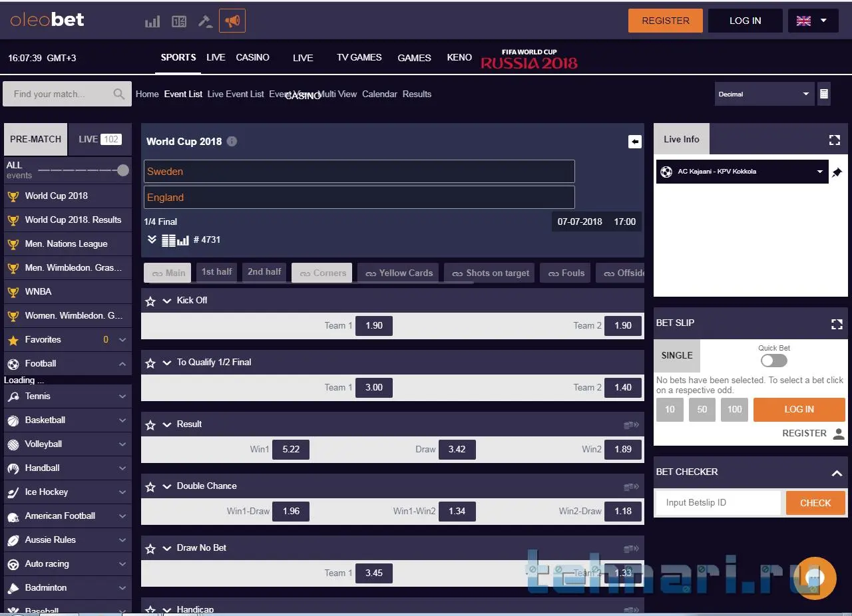Open the KENO menu item
Viewport: 852px width, 616px height.
(459, 58)
